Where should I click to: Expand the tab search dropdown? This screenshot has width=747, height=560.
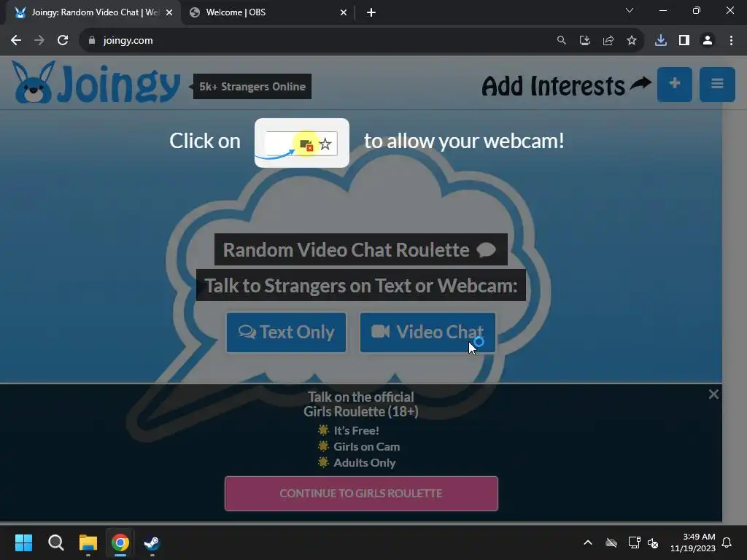pyautogui.click(x=630, y=10)
